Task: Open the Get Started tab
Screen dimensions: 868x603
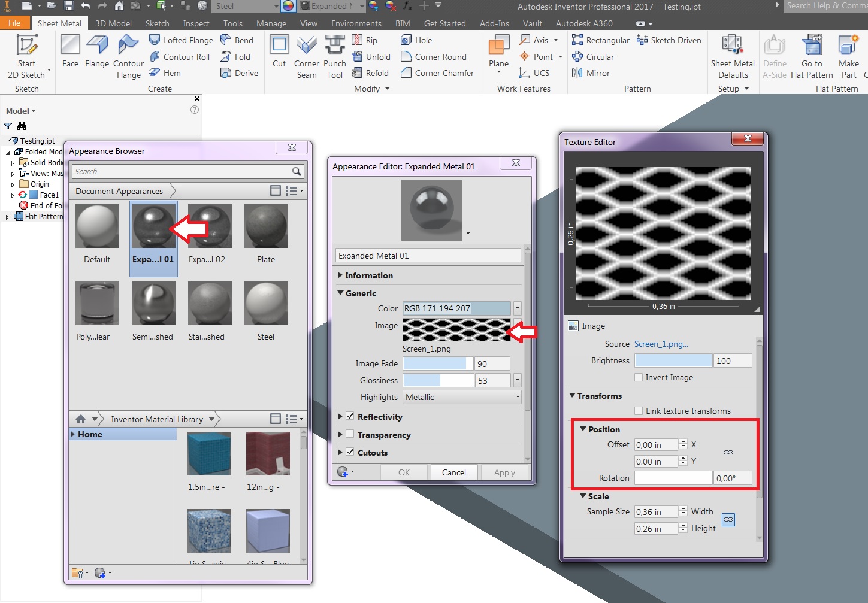Action: [444, 23]
